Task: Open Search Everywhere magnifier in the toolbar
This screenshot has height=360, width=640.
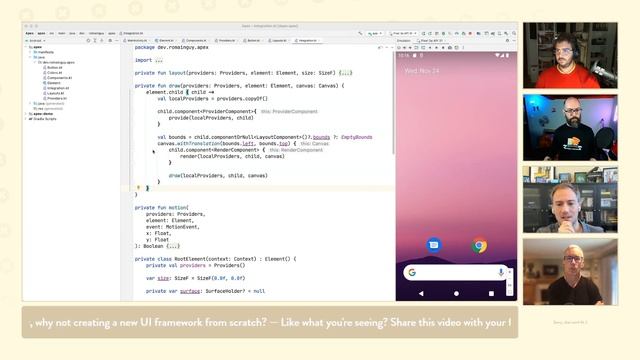Action: (x=514, y=33)
